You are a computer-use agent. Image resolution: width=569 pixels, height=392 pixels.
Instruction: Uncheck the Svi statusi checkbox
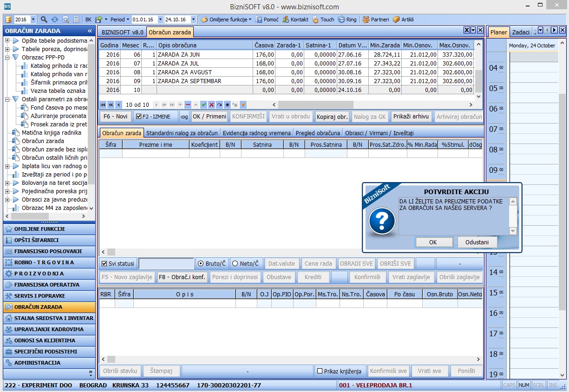[105, 264]
